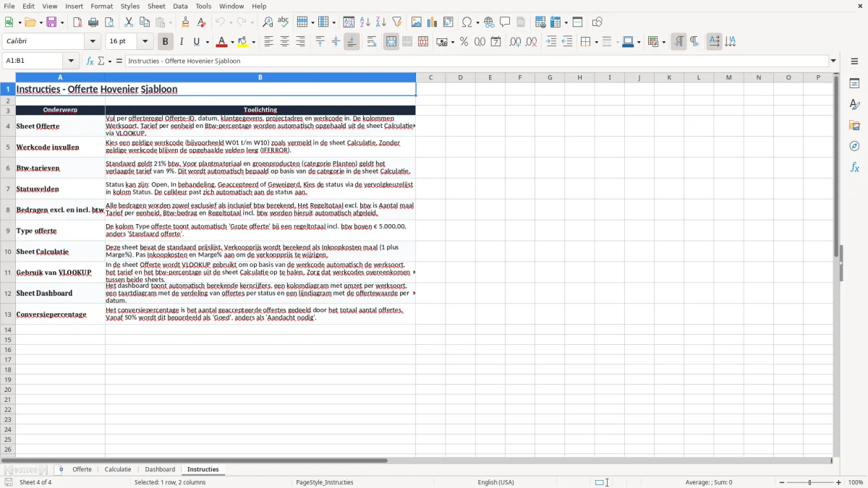Select column header C
The height and width of the screenshot is (488, 868).
(430, 77)
